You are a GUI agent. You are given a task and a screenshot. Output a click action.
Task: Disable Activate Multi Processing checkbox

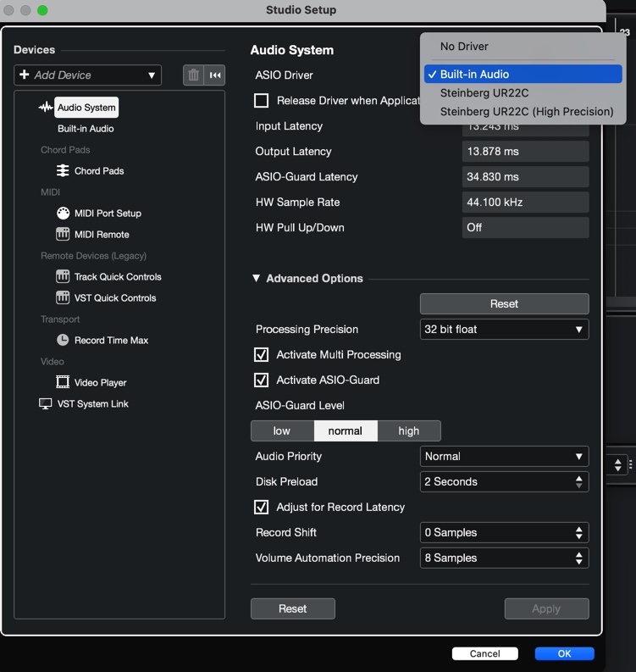[261, 355]
